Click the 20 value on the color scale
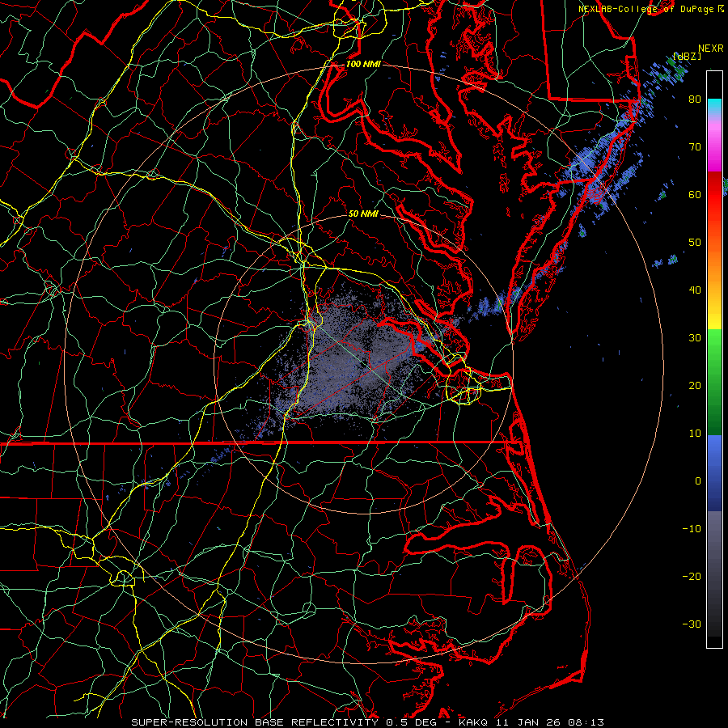This screenshot has height=728, width=728. point(695,386)
